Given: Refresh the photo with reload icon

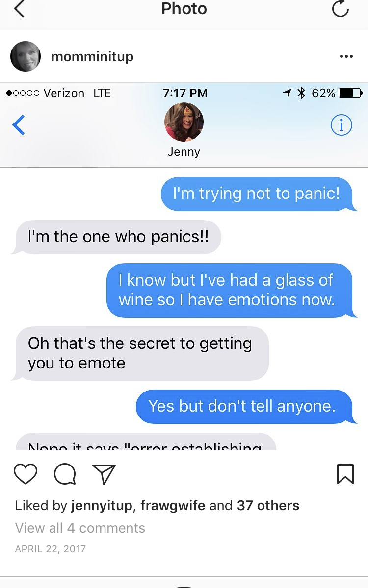Looking at the screenshot, I should pyautogui.click(x=341, y=9).
